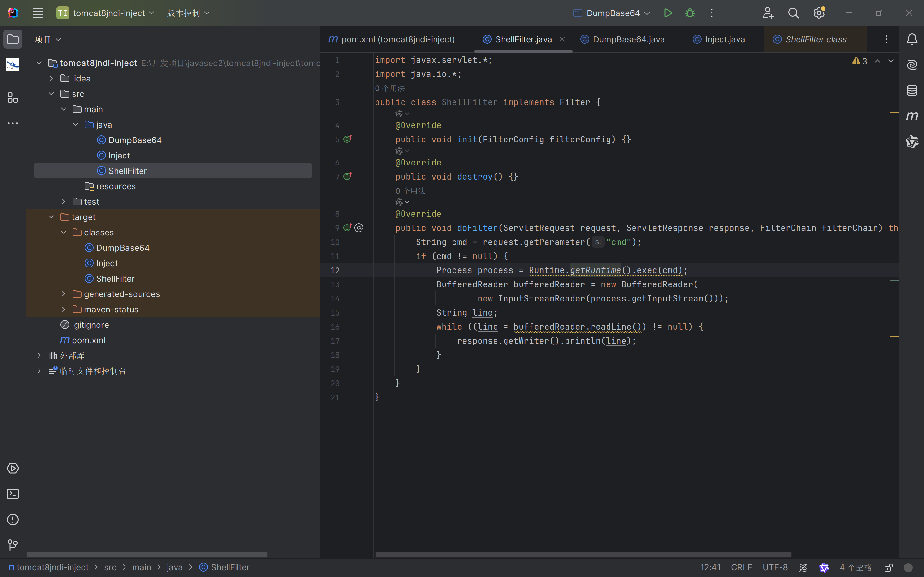Open the Database tool window
This screenshot has height=577, width=924.
(x=912, y=90)
